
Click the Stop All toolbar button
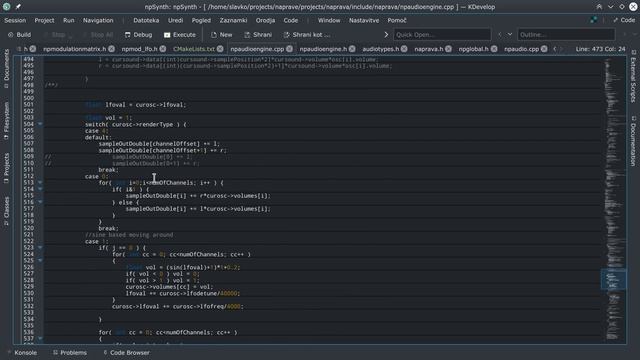98,35
